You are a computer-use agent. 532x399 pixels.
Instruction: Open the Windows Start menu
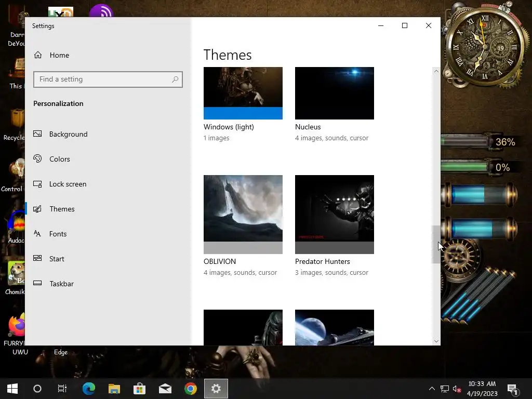pyautogui.click(x=12, y=389)
